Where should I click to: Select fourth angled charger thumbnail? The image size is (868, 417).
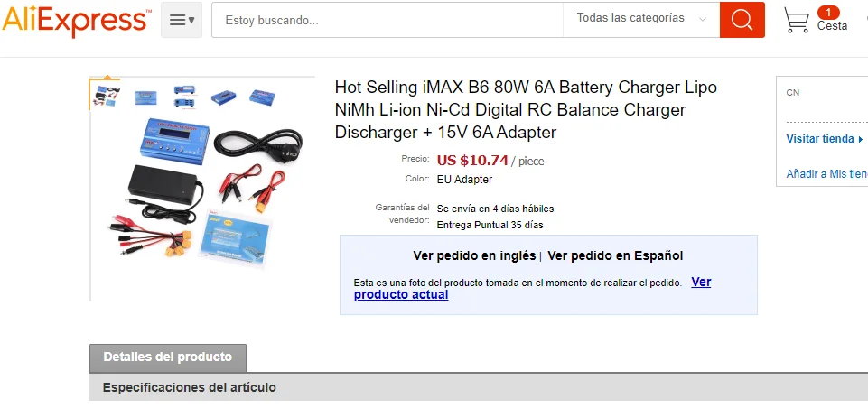[x=223, y=97]
